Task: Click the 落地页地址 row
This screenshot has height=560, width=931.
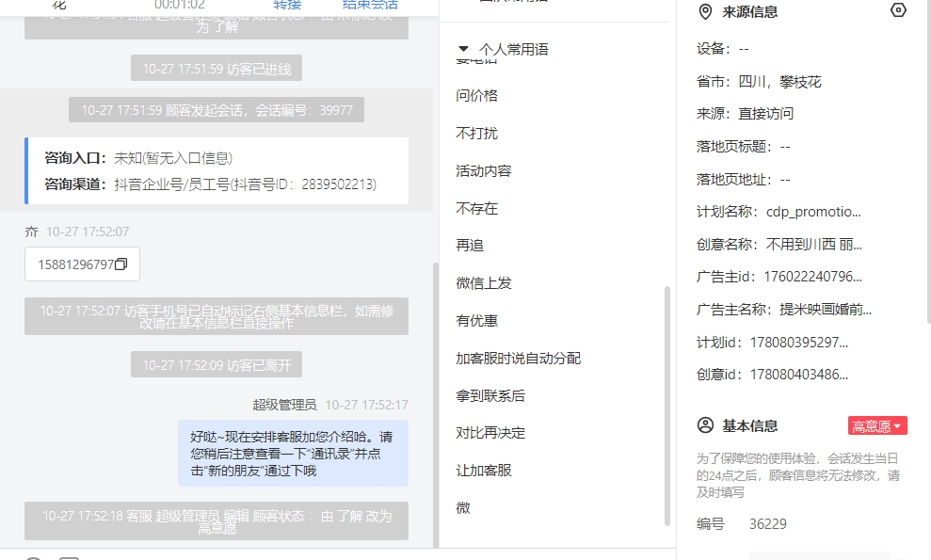Action: 744,180
